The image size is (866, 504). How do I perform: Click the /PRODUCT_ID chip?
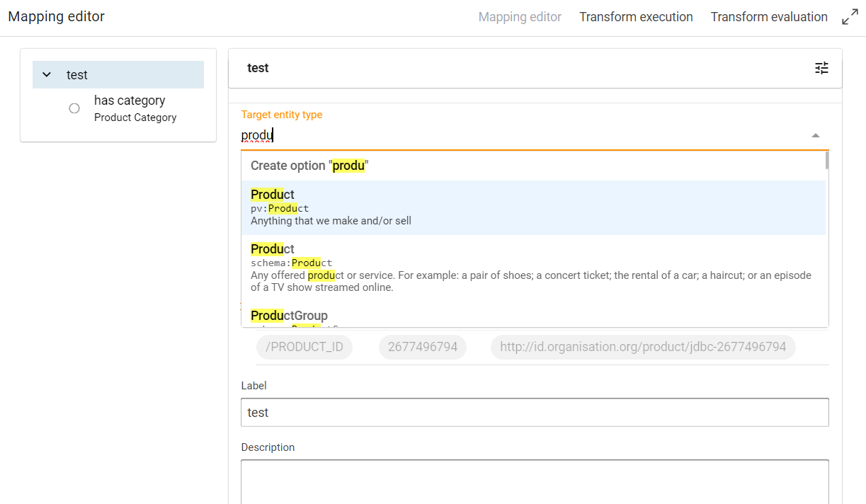coord(304,348)
